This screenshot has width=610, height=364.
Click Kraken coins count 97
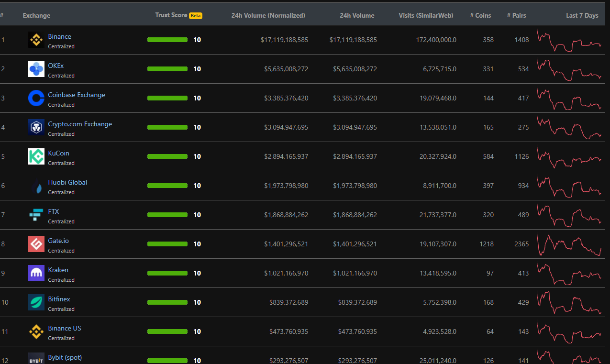click(489, 273)
